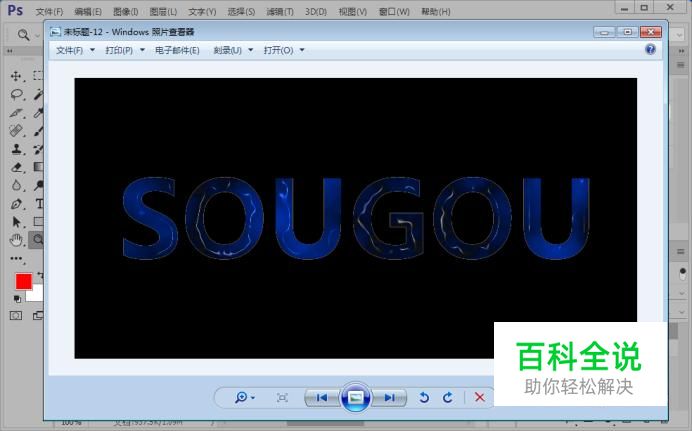Open the magnifier zoom control in Photo Viewer
This screenshot has width=692, height=431.
point(244,397)
